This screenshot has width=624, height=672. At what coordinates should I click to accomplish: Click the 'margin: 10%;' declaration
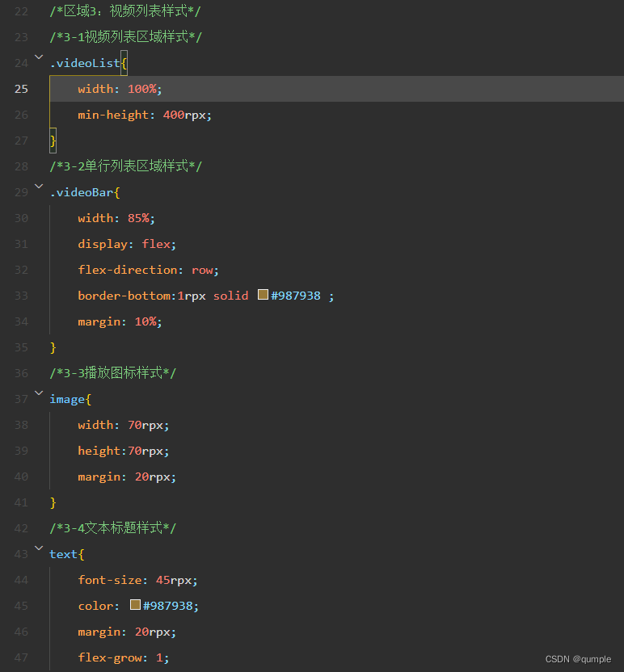(120, 321)
